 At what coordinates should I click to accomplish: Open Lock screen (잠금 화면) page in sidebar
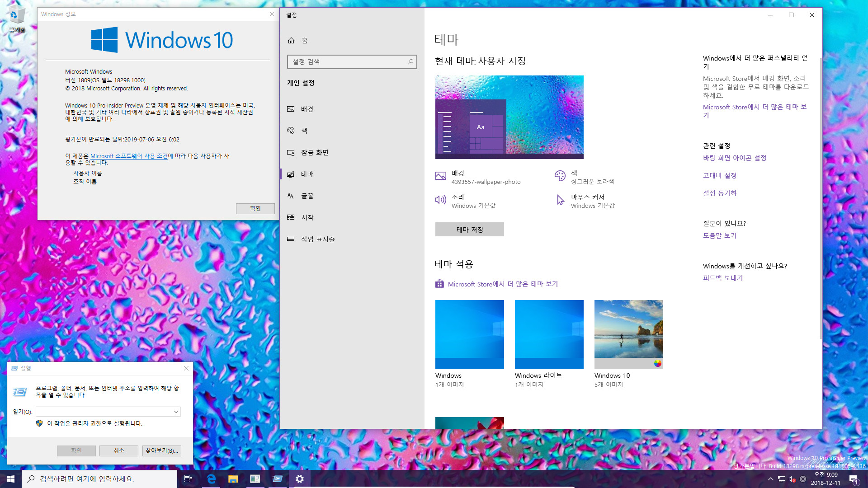pos(352,152)
